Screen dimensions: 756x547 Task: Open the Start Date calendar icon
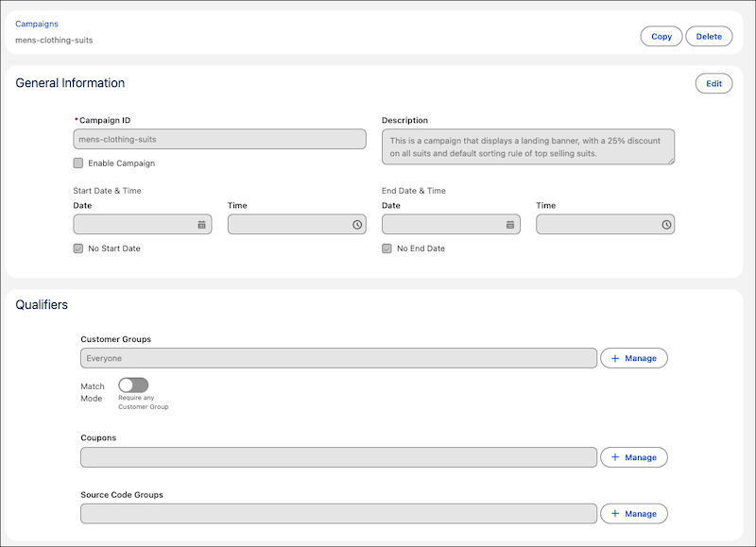tap(201, 225)
